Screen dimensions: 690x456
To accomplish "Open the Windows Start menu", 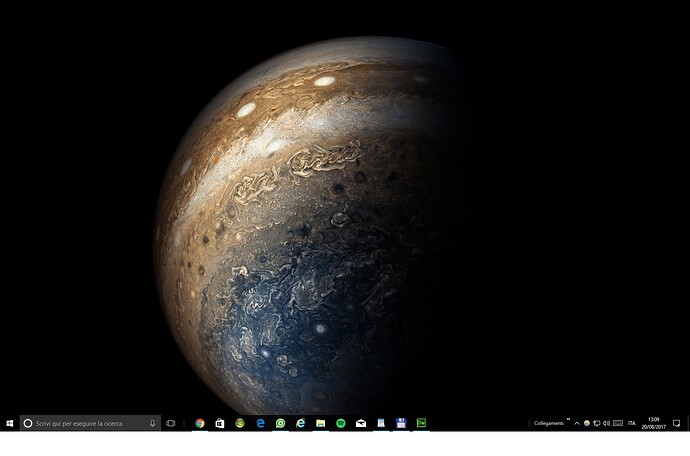I will (x=10, y=423).
